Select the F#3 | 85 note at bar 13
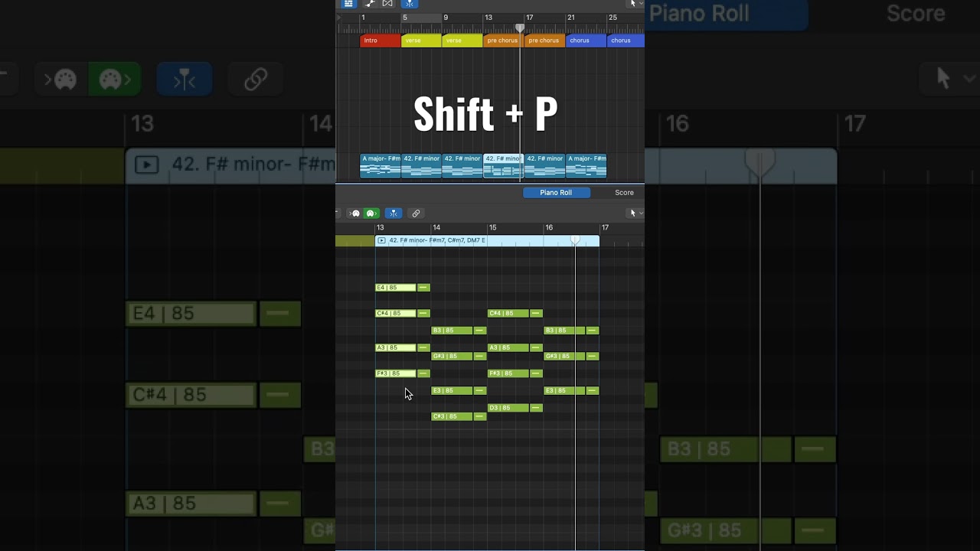 point(395,373)
